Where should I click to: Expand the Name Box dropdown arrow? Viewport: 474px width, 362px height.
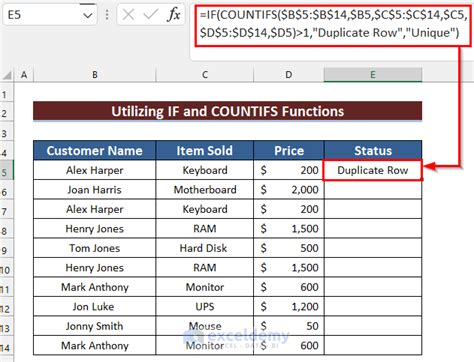point(88,15)
